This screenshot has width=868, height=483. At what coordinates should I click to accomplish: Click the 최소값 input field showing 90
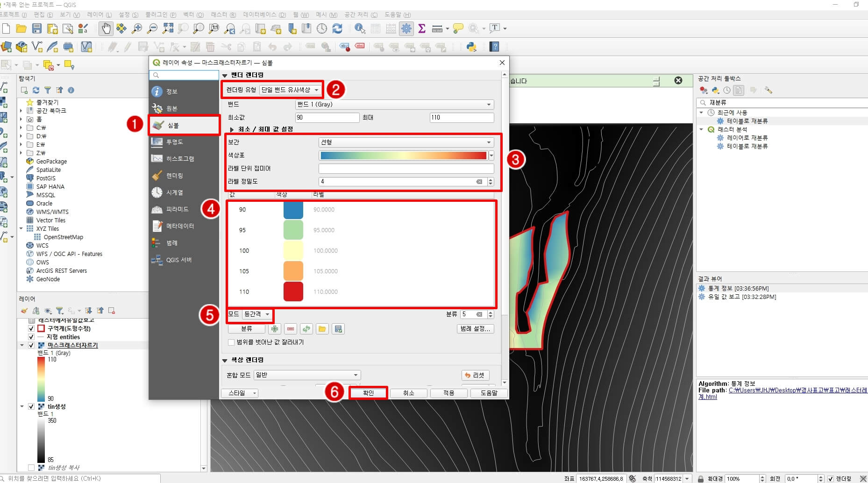coord(327,117)
